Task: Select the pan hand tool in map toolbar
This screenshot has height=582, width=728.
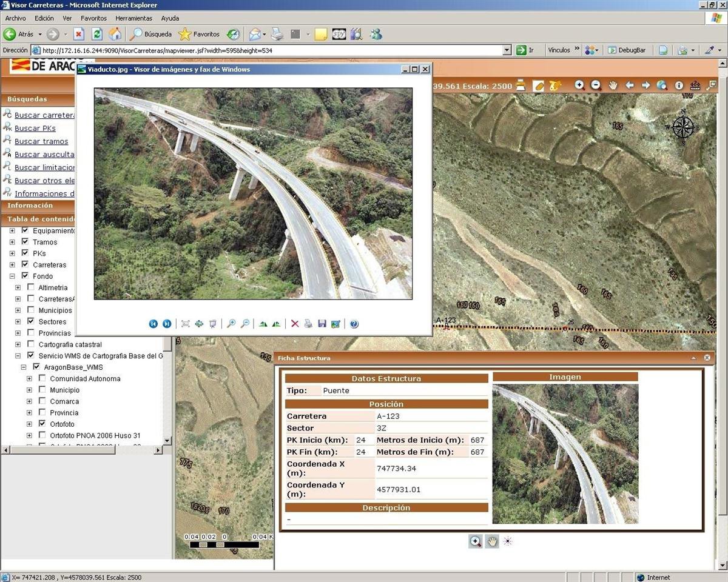Action: 613,85
